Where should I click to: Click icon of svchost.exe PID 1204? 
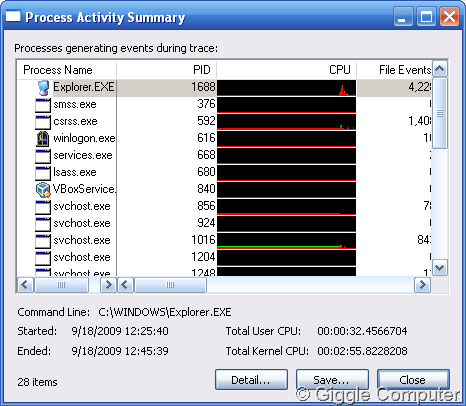[x=43, y=258]
